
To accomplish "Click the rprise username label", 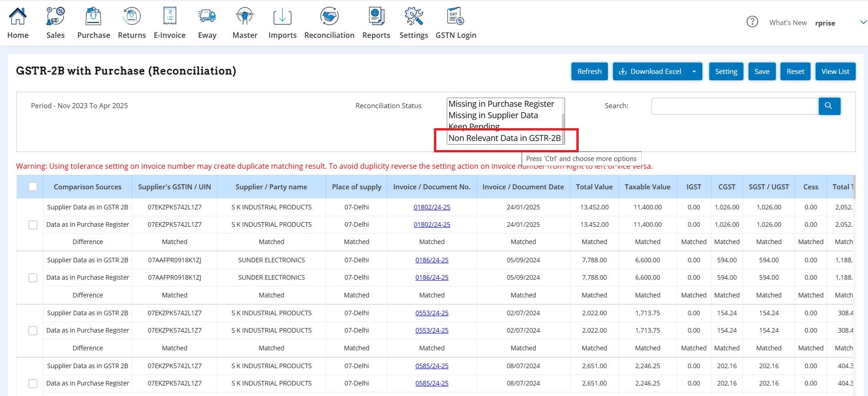I will pyautogui.click(x=825, y=23).
